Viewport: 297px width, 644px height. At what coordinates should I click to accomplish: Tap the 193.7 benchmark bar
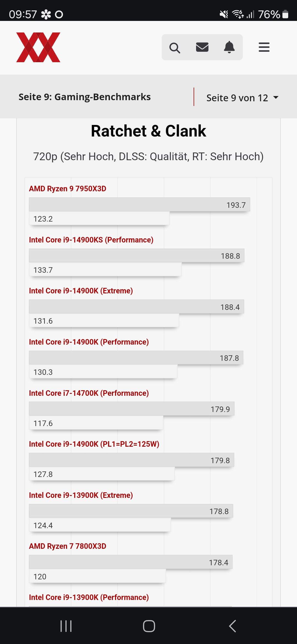(139, 204)
